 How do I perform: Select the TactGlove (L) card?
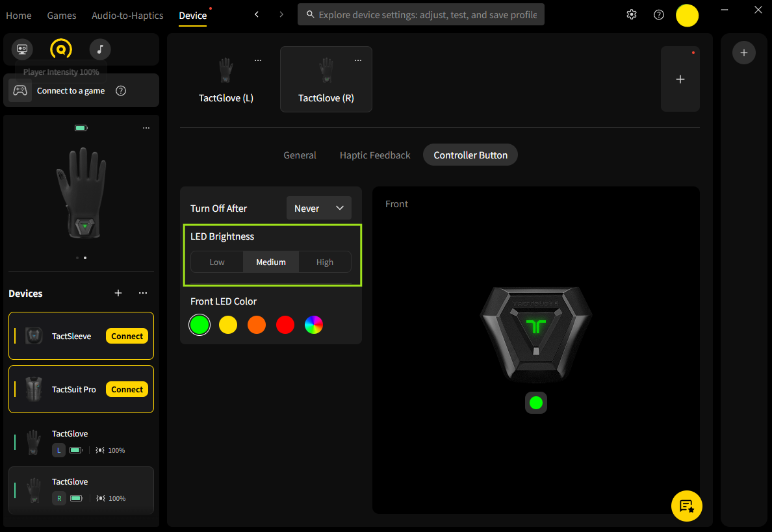point(226,79)
